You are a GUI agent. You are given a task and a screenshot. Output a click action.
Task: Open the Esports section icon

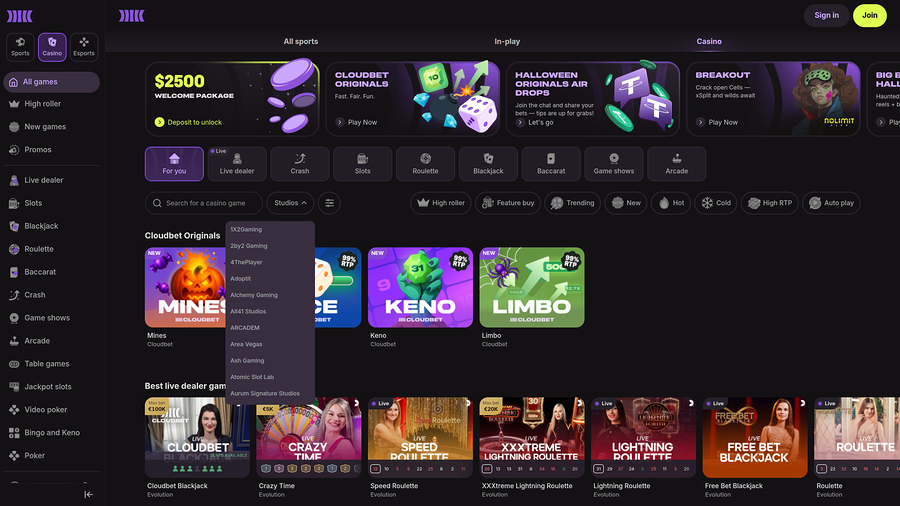tap(84, 46)
